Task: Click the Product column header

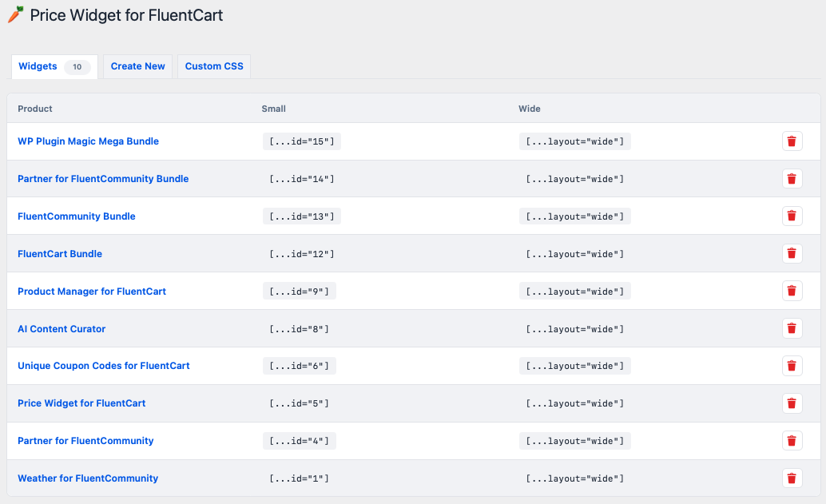Action: 35,109
